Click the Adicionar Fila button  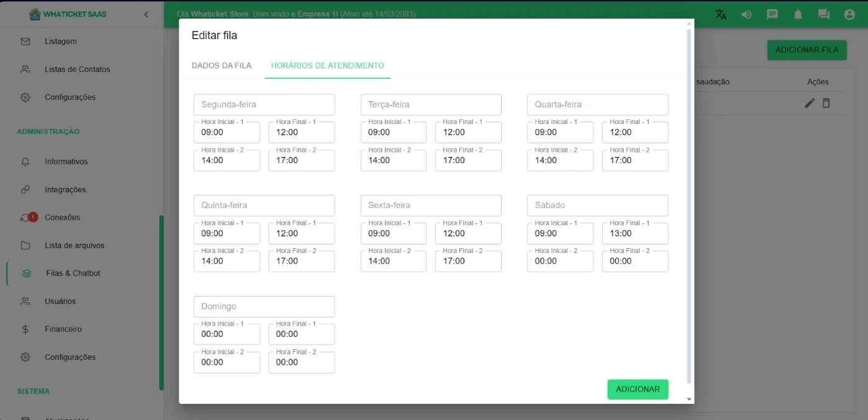(x=807, y=50)
